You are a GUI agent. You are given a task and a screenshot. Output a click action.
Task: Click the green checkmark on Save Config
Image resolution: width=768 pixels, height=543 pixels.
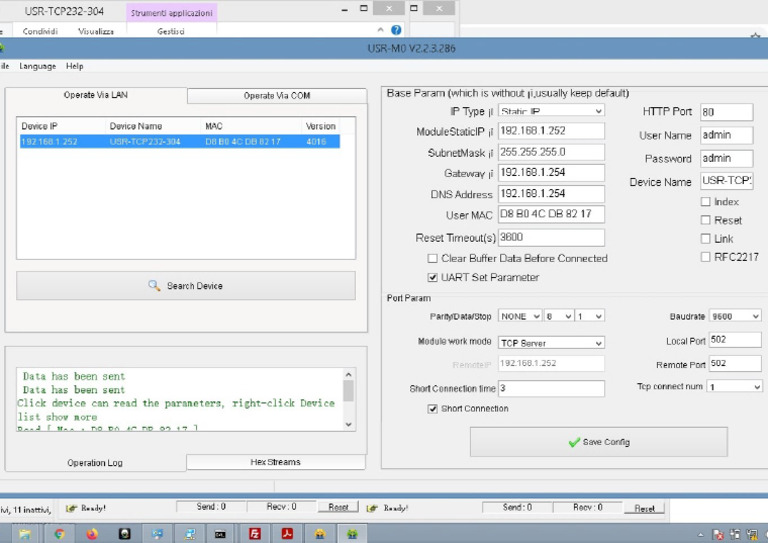point(574,442)
